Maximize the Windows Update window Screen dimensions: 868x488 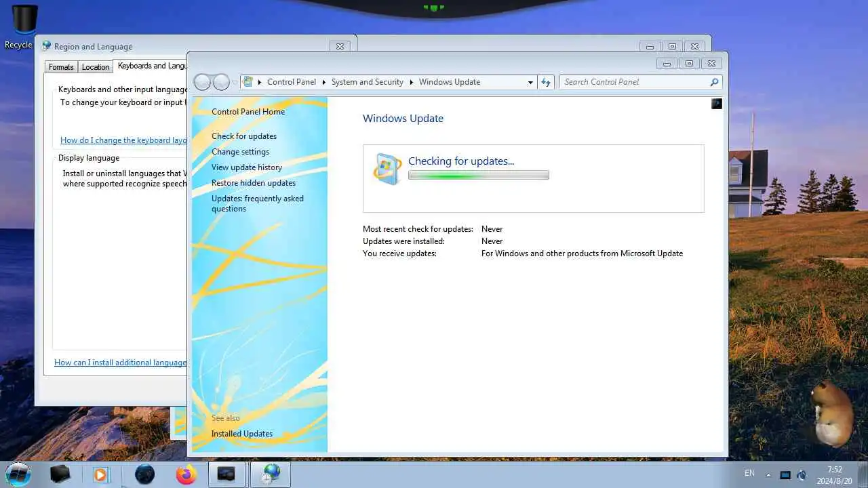click(689, 64)
